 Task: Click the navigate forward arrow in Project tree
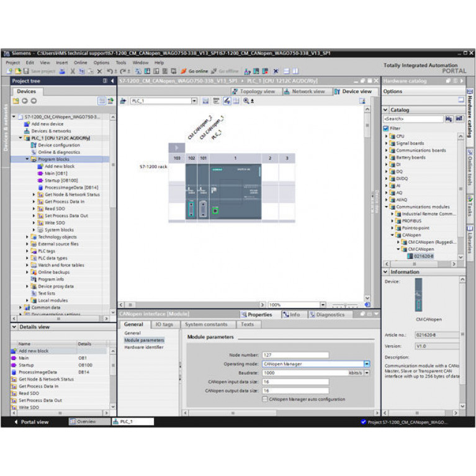[x=34, y=101]
